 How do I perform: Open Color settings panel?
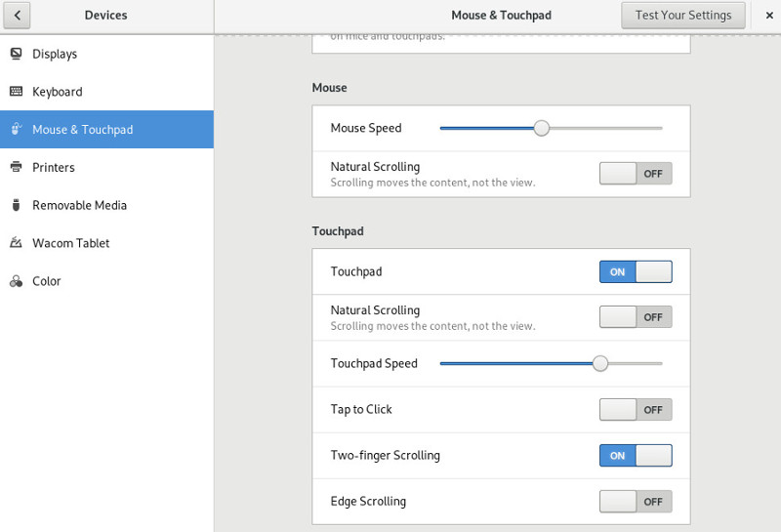[106, 281]
